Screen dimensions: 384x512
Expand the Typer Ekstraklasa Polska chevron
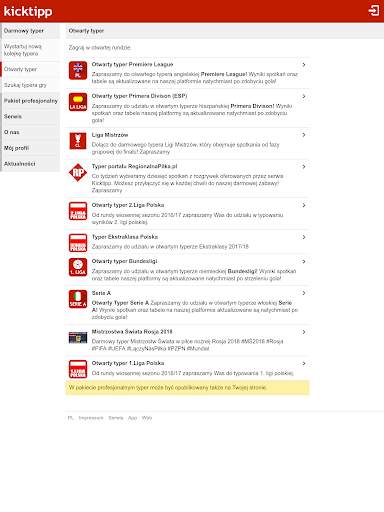pos(304,237)
